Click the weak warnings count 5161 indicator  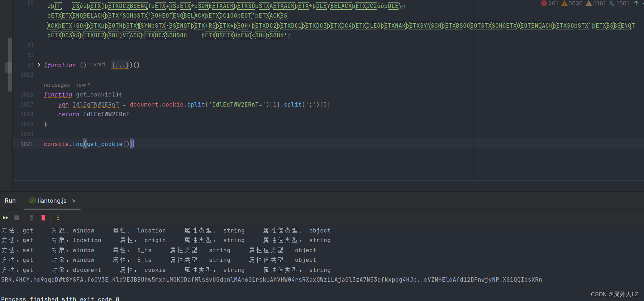pyautogui.click(x=596, y=4)
